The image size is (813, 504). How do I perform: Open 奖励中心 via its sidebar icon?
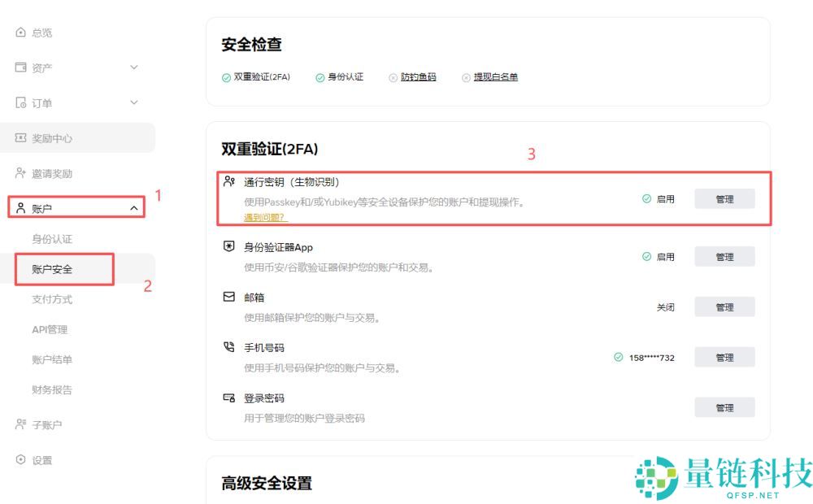pyautogui.click(x=19, y=137)
